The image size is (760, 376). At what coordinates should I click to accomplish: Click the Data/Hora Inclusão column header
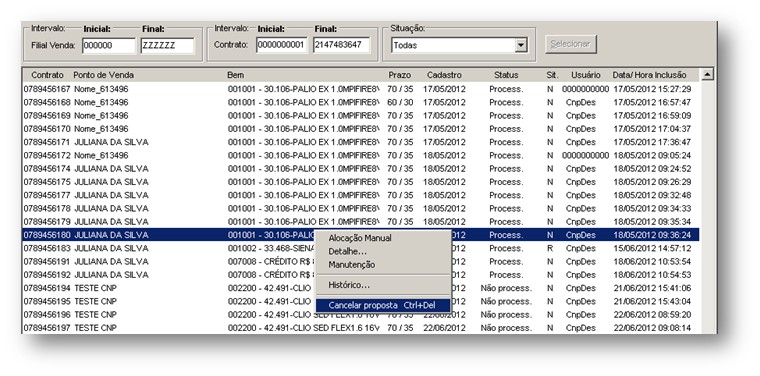pos(649,75)
